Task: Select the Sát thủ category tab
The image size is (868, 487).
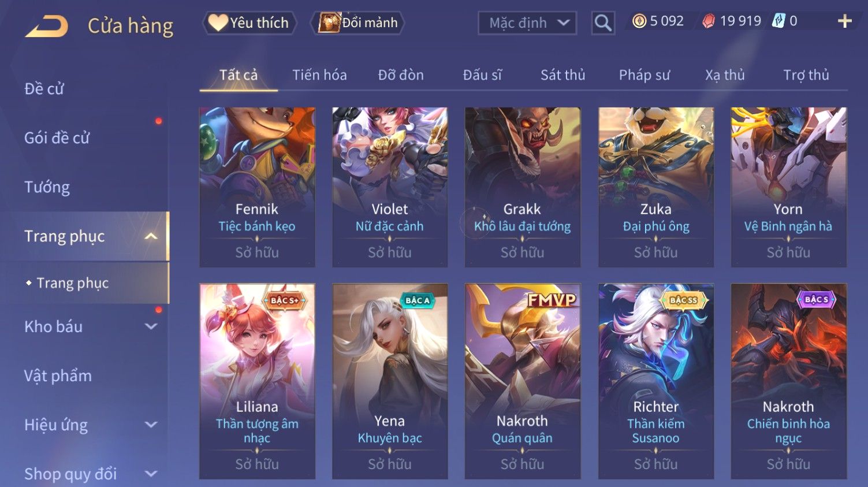Action: coord(562,75)
